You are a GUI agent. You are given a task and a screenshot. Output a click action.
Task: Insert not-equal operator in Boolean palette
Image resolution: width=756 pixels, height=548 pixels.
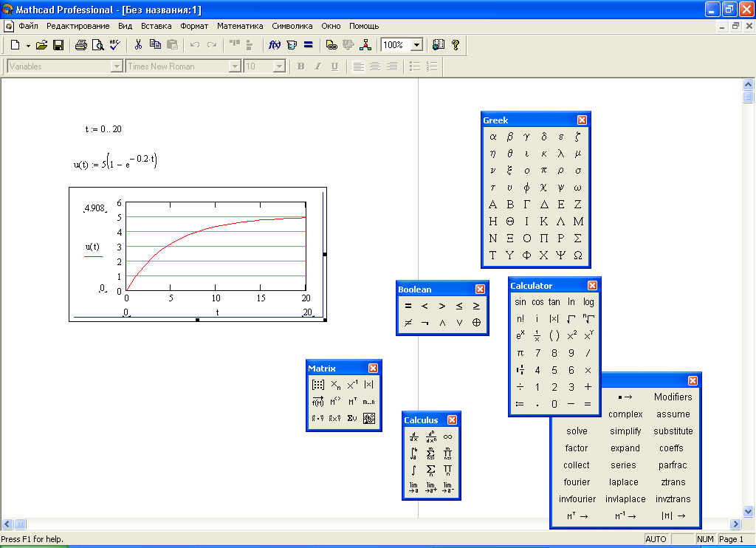[408, 323]
